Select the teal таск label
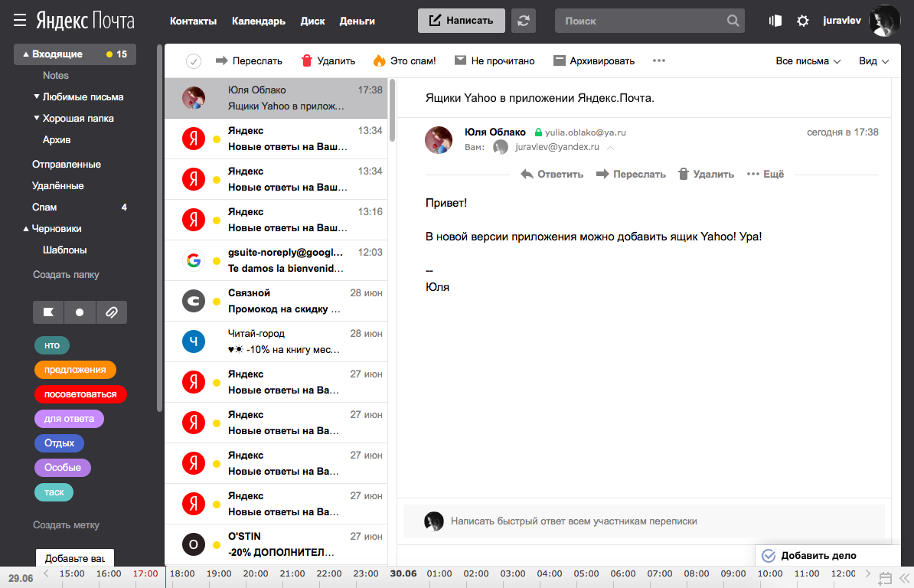This screenshot has height=588, width=914. [x=54, y=492]
